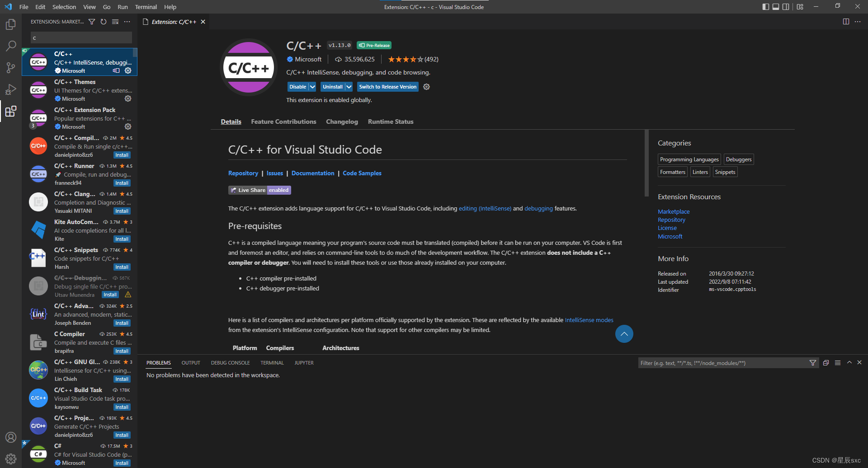Expand the Disable button dropdown arrow
This screenshot has width=868, height=468.
pos(312,87)
